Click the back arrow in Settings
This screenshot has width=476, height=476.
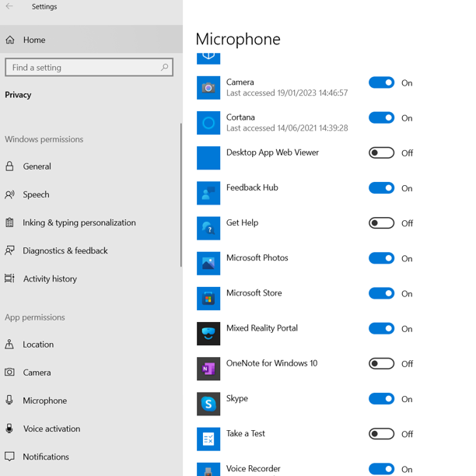[x=9, y=6]
